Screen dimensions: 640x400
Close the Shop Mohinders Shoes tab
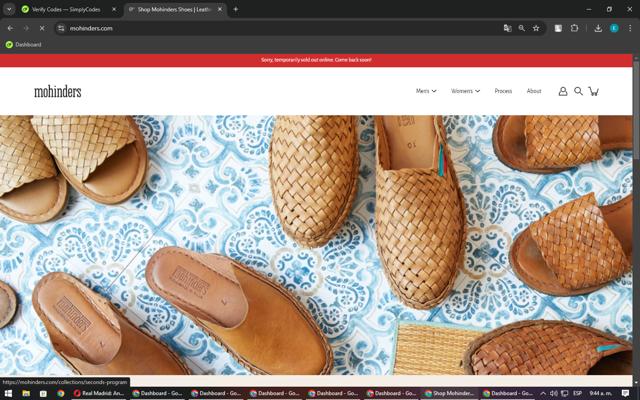point(220,9)
